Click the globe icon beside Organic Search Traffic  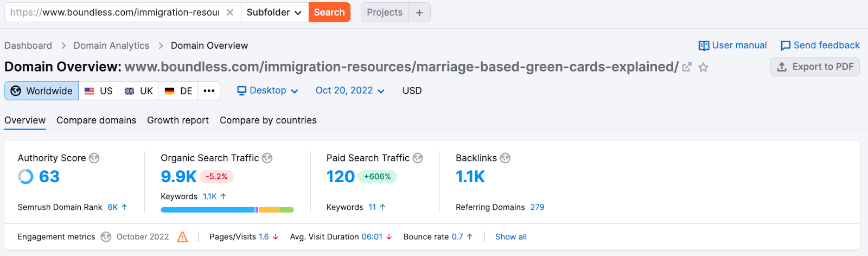(x=267, y=158)
